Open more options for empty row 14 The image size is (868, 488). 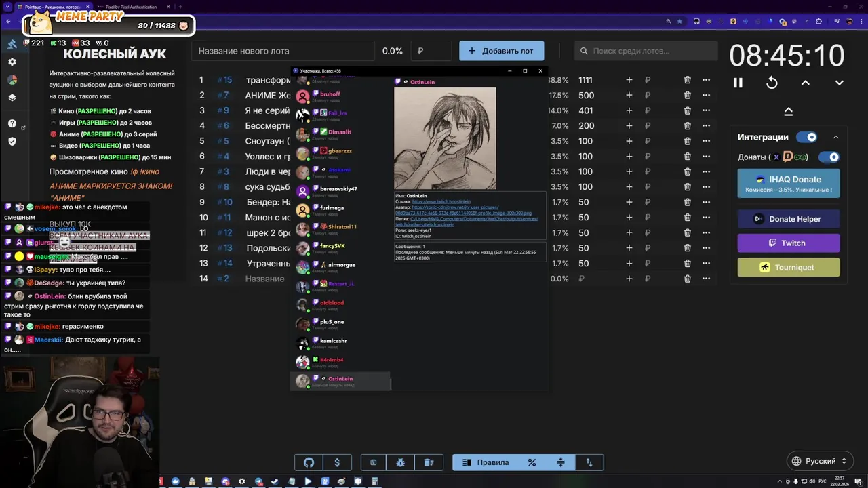tap(706, 279)
